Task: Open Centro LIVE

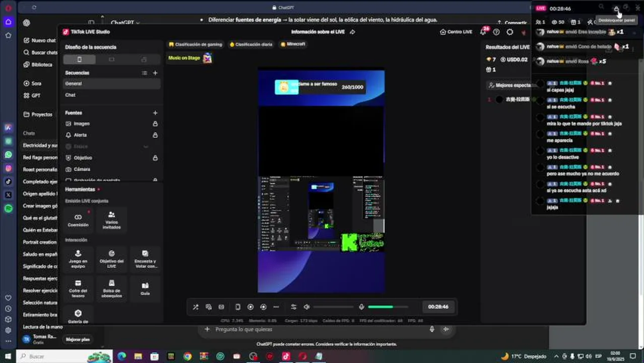Action: [456, 32]
